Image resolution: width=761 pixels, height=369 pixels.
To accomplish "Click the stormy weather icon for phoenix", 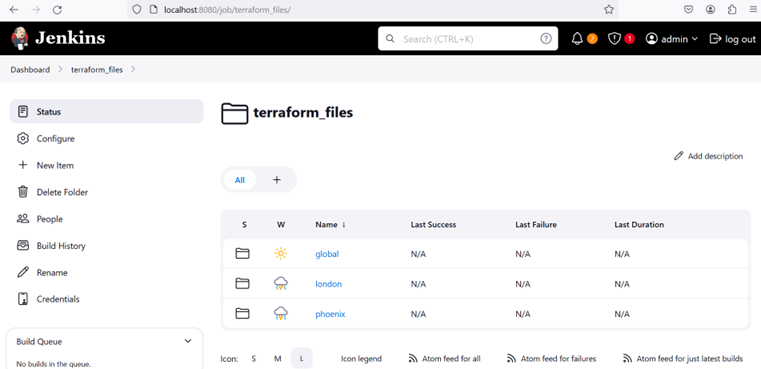I will [281, 314].
